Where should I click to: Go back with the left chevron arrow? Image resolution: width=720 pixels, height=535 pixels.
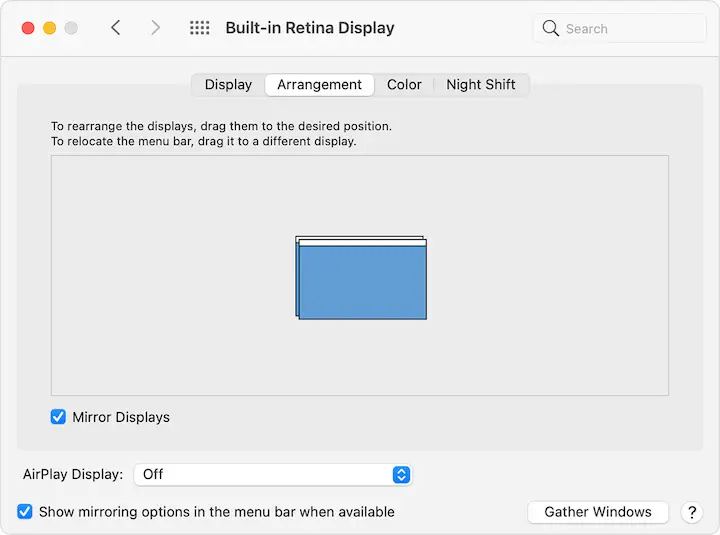[x=116, y=28]
